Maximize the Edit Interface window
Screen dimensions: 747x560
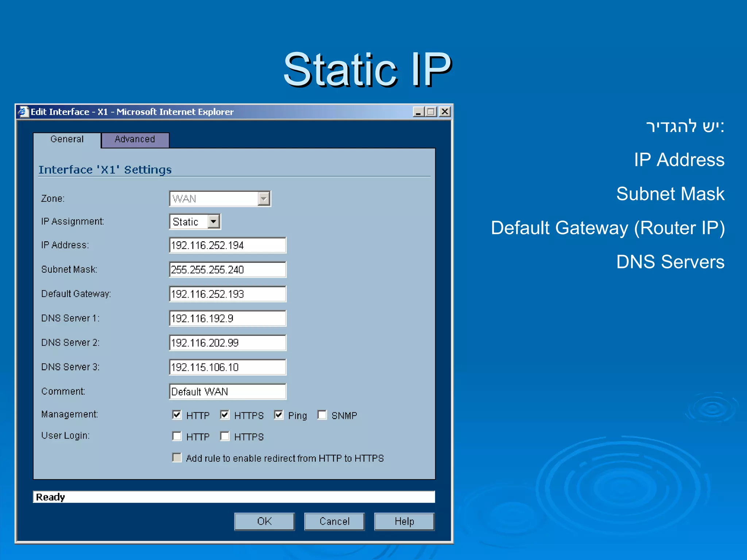[x=431, y=112]
